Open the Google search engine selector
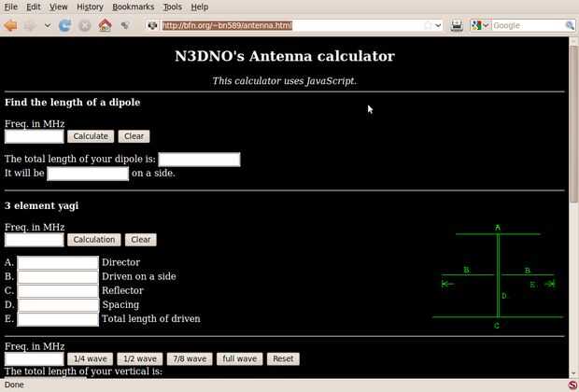This screenshot has width=579, height=392. point(480,25)
